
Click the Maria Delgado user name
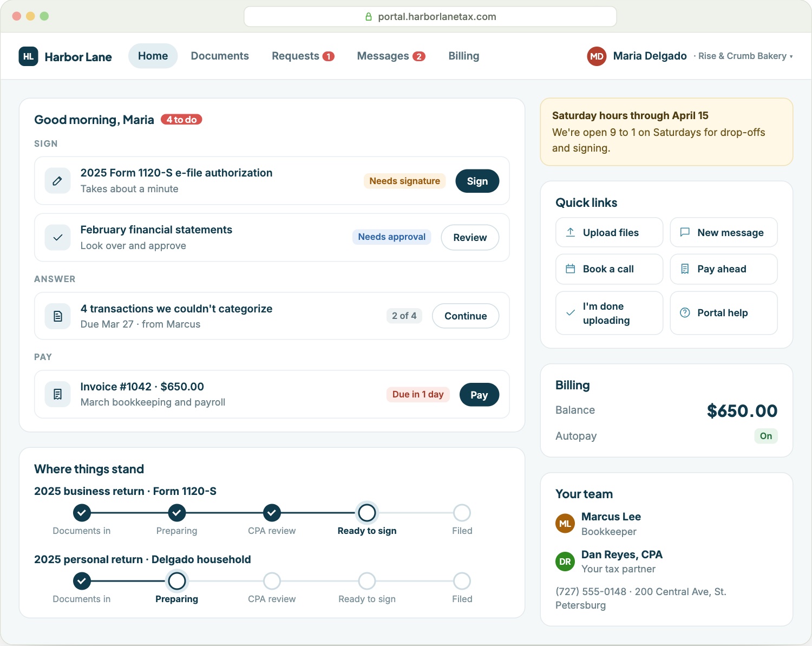tap(650, 56)
